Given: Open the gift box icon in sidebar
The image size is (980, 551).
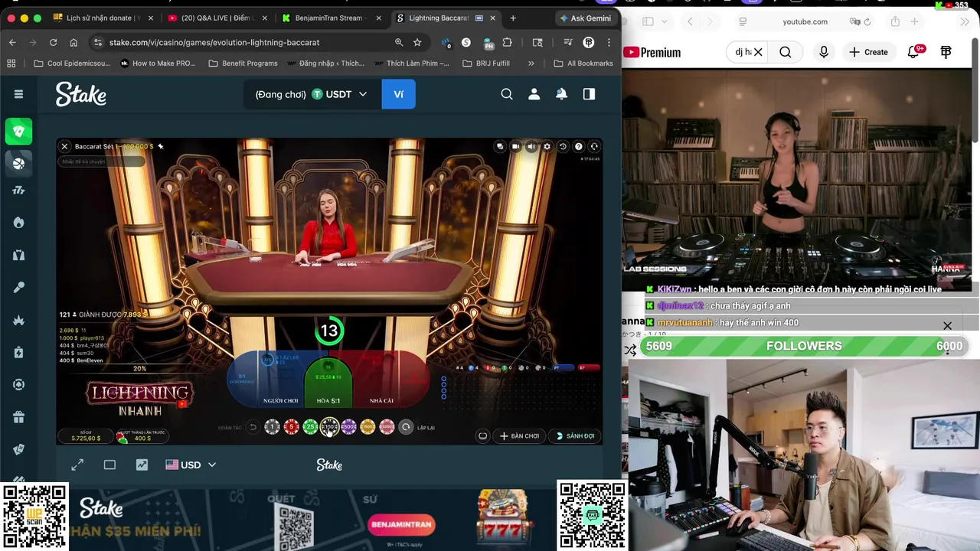Looking at the screenshot, I should coord(18,417).
